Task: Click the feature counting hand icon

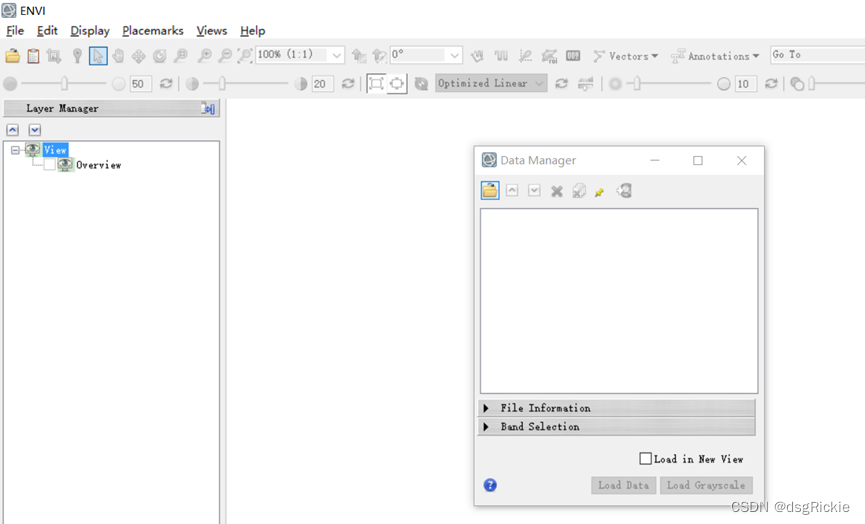Action: point(477,56)
